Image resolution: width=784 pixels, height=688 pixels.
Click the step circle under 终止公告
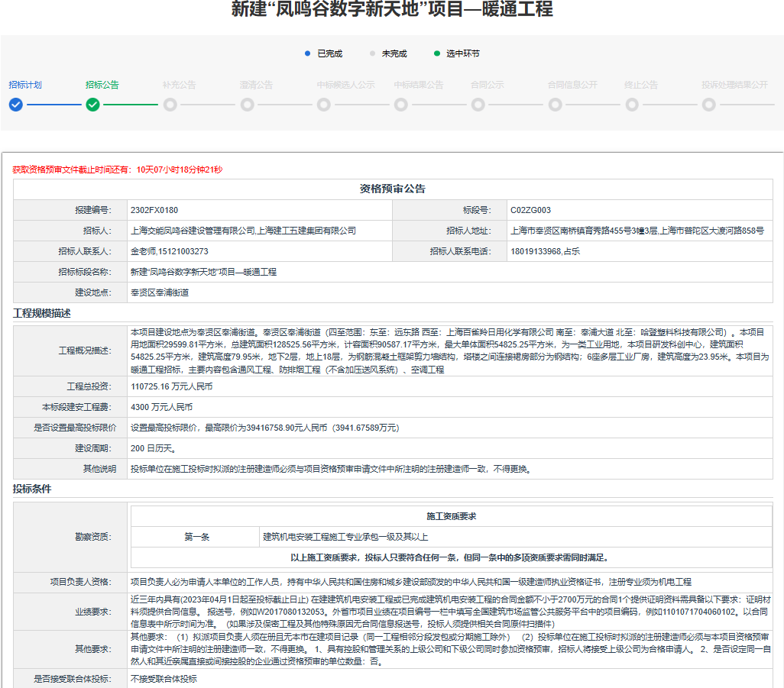click(632, 105)
